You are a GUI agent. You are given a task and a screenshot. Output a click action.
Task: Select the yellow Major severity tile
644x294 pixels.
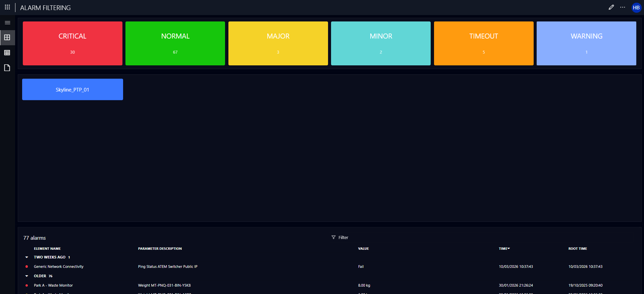pyautogui.click(x=278, y=43)
